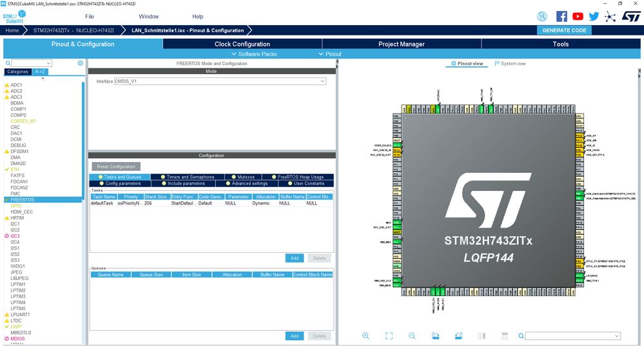Open the Include parameters tab
The height and width of the screenshot is (349, 644).
tap(183, 183)
